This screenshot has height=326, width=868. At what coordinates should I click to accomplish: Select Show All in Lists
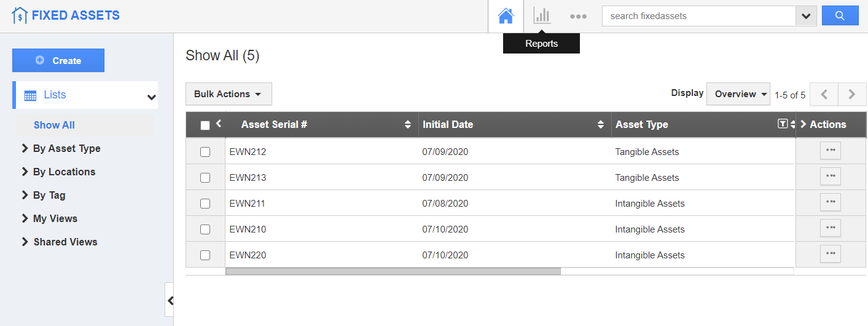54,125
